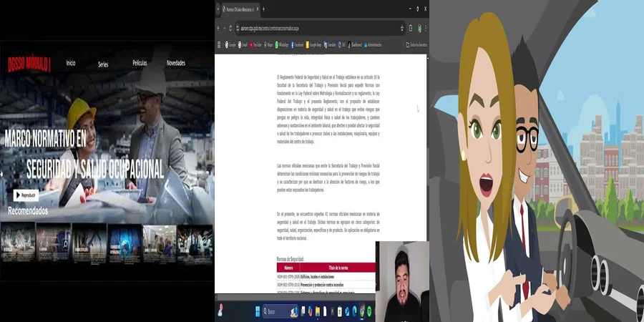The height and width of the screenshot is (322, 644).
Task: Switch to Chrome in the taskbar
Action: pos(362,311)
